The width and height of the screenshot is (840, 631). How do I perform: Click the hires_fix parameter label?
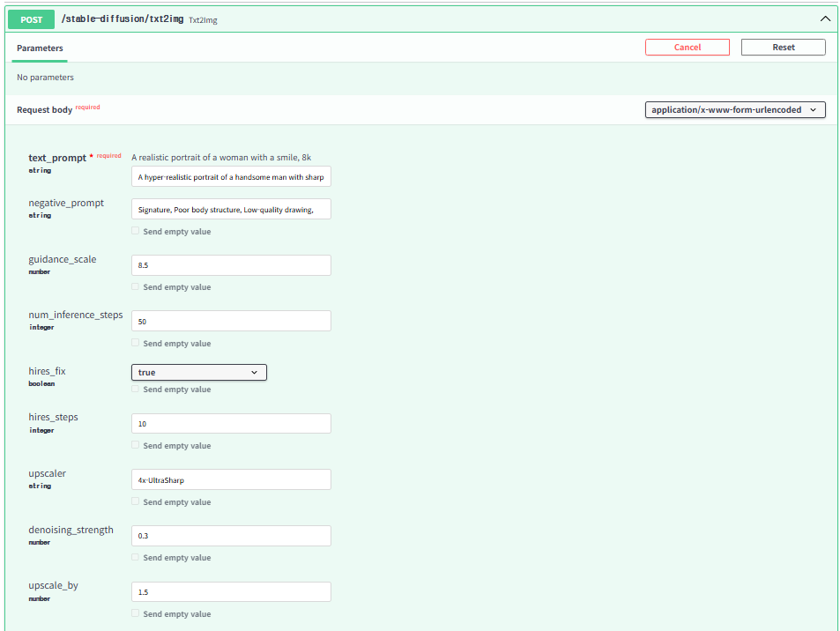[x=47, y=371]
